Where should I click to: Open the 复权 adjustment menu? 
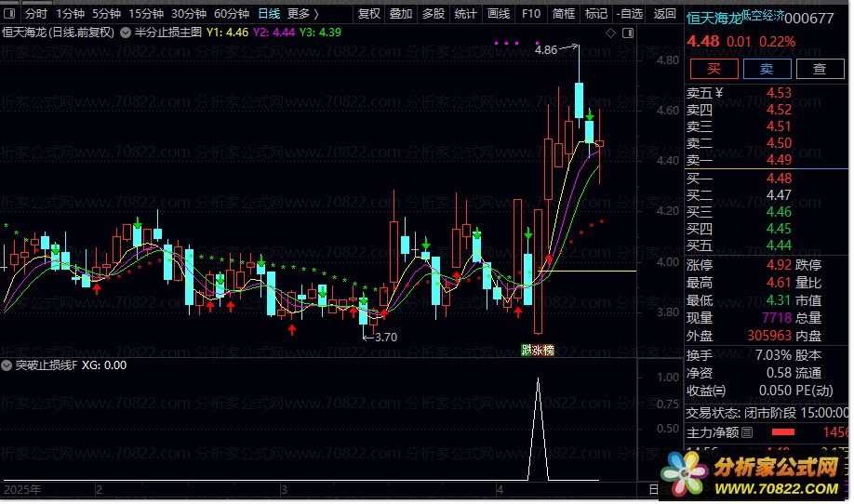point(368,14)
